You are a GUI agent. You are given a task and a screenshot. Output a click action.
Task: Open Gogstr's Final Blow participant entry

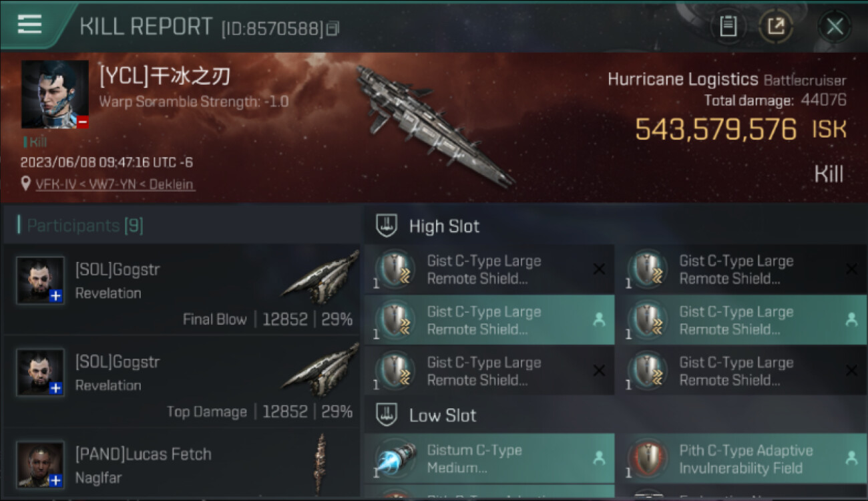(x=182, y=289)
